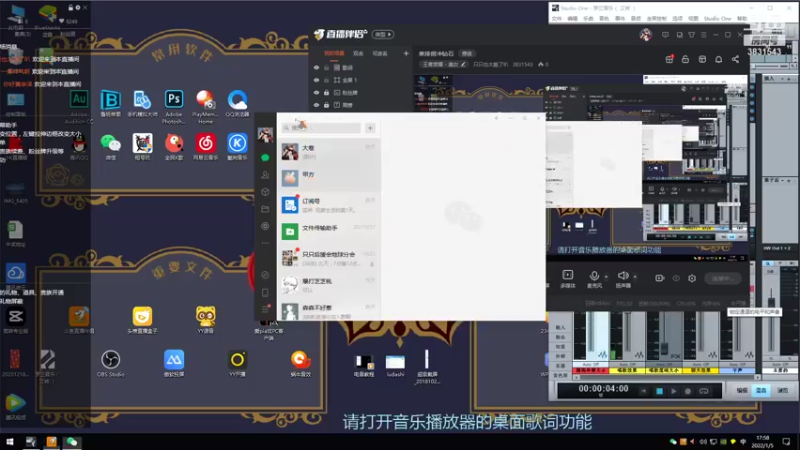Viewport: 800px width, 450px height.
Task: Select the third scene tab in 直播伴侣
Action: click(x=380, y=53)
